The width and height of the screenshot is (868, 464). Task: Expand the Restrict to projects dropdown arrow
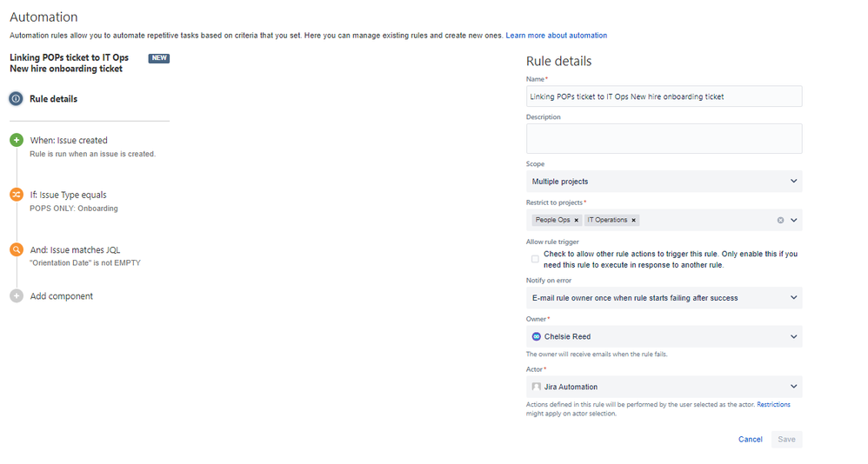tap(794, 220)
